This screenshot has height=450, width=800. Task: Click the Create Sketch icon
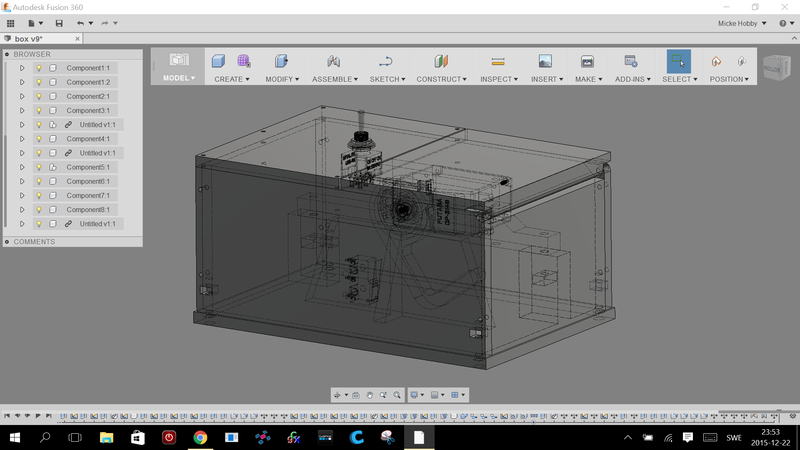[x=386, y=61]
